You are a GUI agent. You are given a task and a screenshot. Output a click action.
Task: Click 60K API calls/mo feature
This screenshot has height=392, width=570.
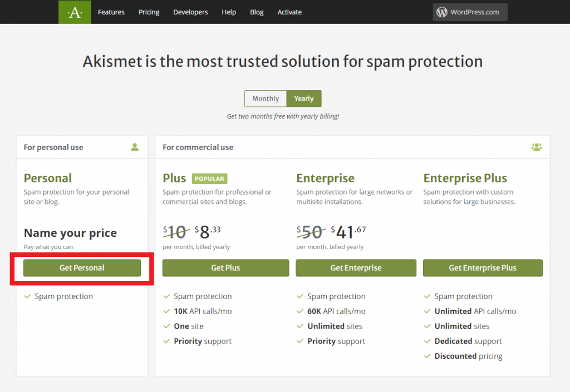[337, 311]
